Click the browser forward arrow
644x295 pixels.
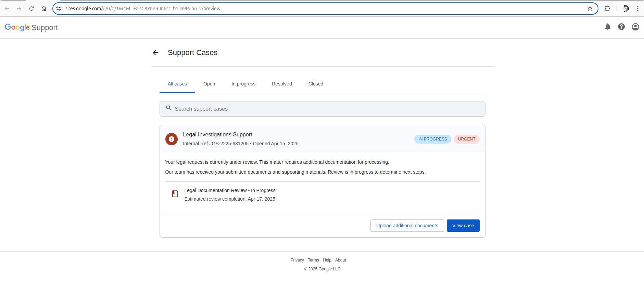(19, 9)
